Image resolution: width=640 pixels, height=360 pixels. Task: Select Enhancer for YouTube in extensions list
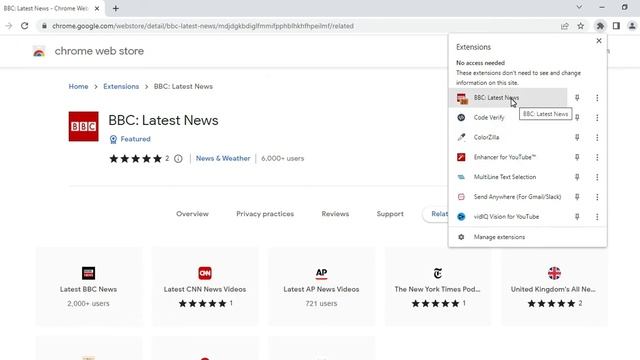pos(508,157)
